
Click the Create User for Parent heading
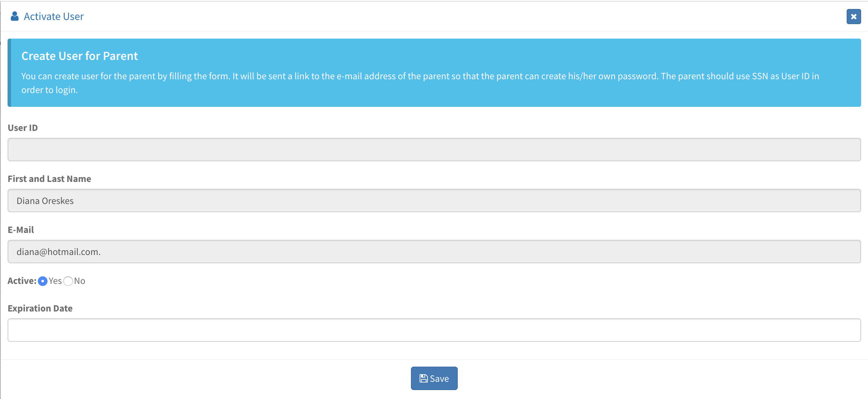(80, 56)
